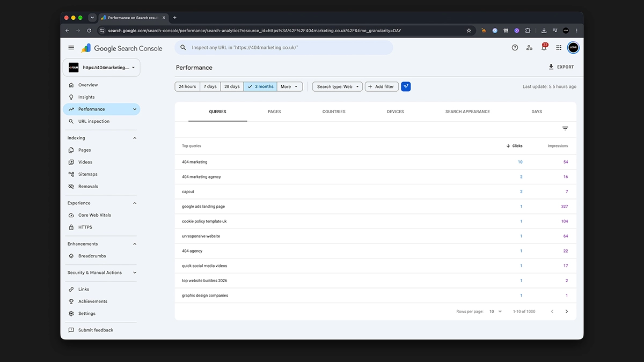The width and height of the screenshot is (644, 362).
Task: Expand Security & Manual Actions section
Action: pos(135,272)
